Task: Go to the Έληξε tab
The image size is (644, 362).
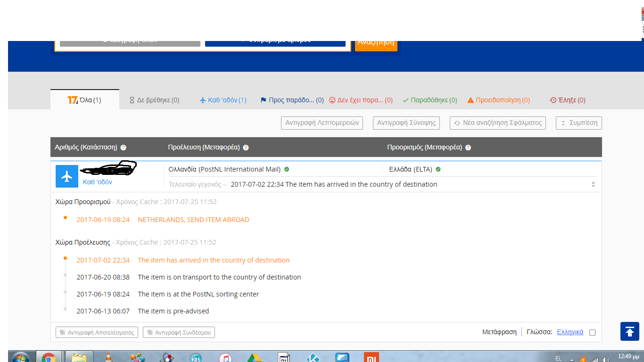Action: pos(568,100)
